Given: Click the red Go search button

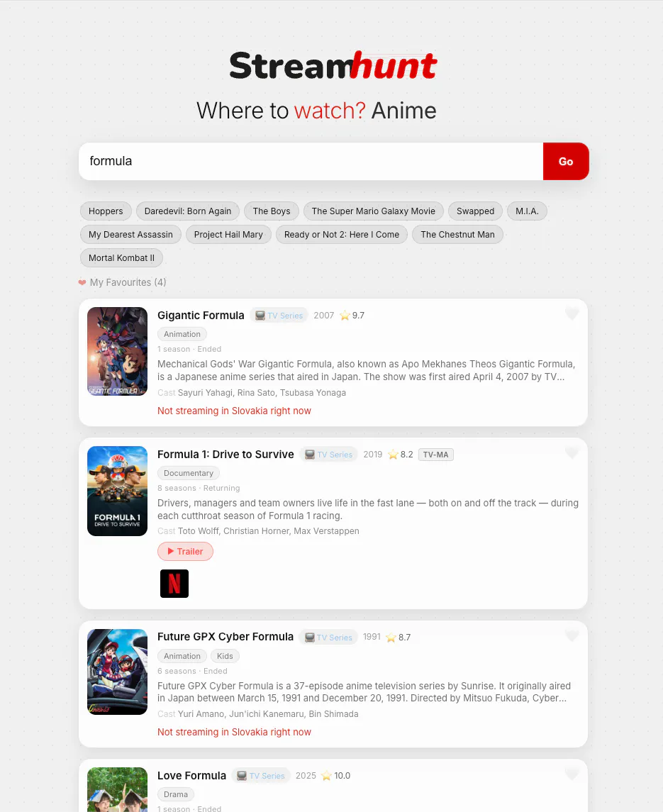Looking at the screenshot, I should [x=566, y=162].
